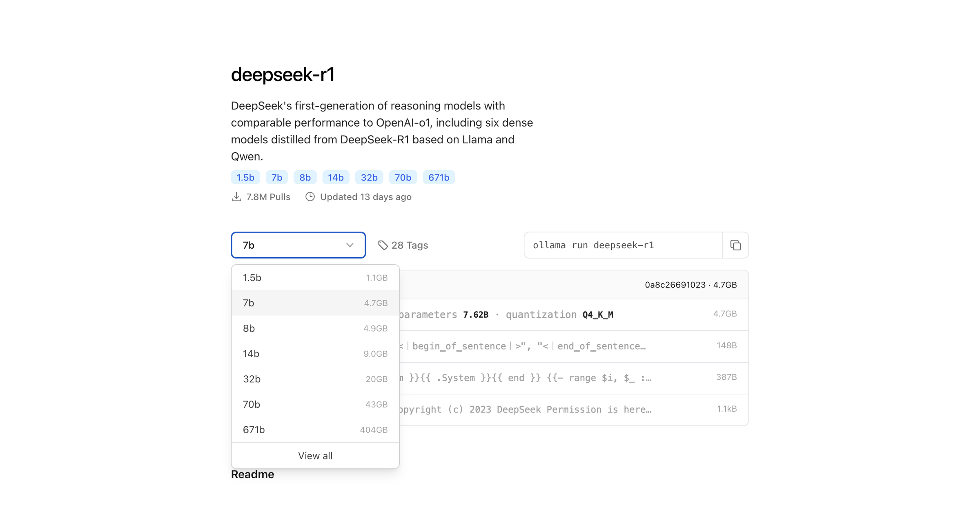This screenshot has height=517, width=980.
Task: Open the parameters 7.62B model file row
Action: tap(572, 314)
